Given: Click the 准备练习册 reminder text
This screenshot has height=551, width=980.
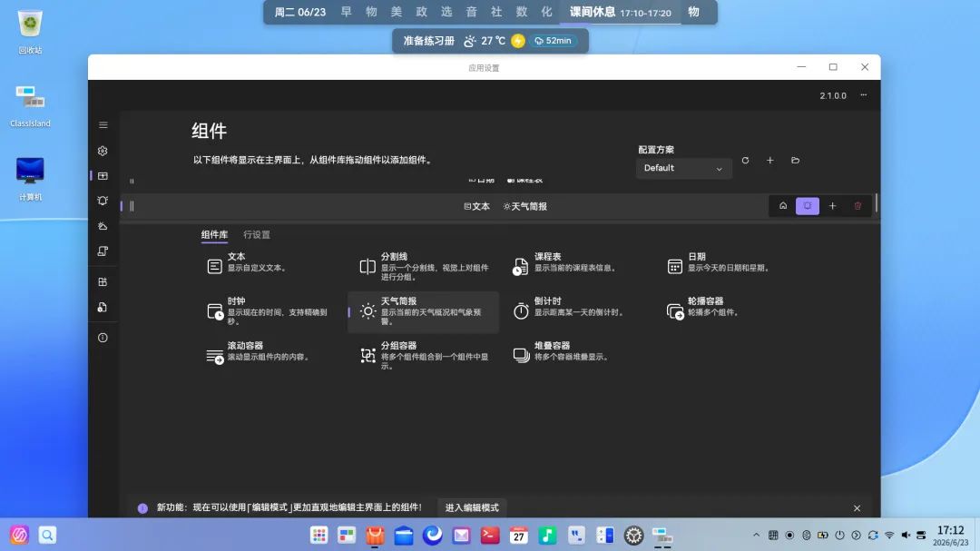Looking at the screenshot, I should click(428, 41).
